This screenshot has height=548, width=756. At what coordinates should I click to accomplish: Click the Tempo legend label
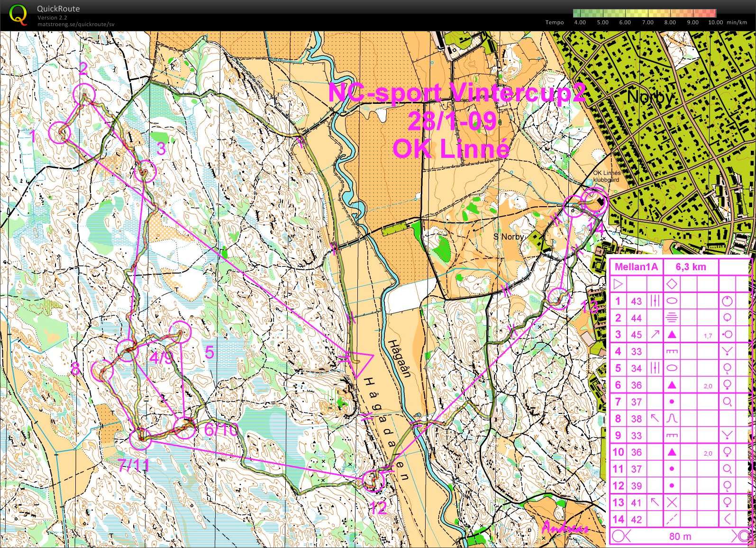click(555, 22)
